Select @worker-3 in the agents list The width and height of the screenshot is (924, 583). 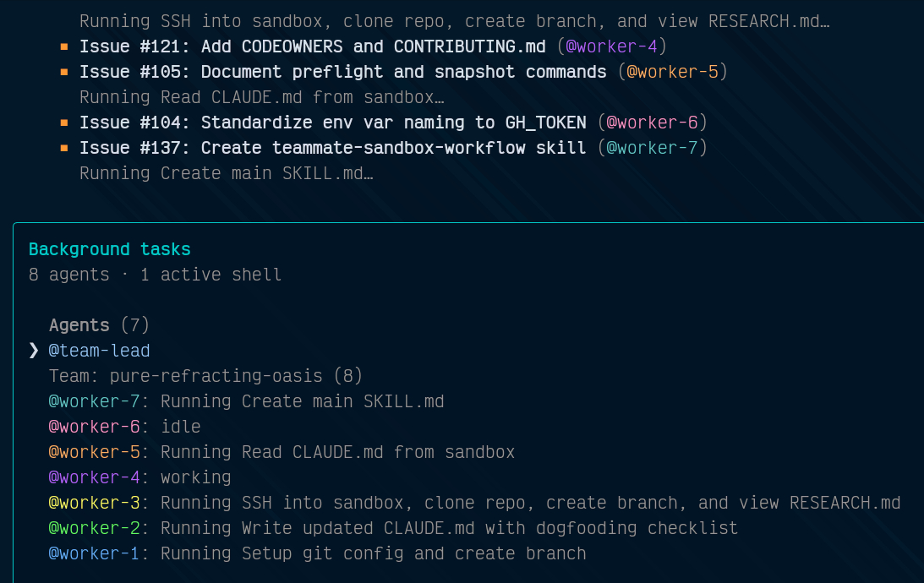[x=94, y=503]
